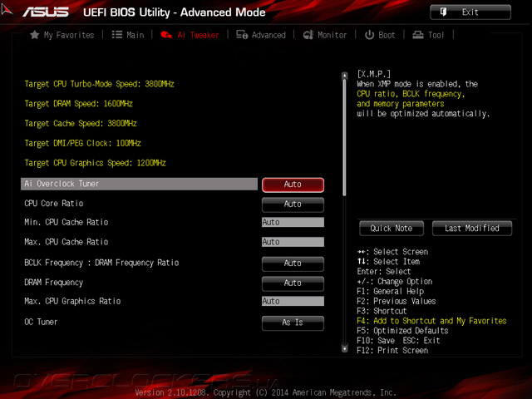This screenshot has height=399, width=532.
Task: Click the Monitor tab's gauge icon
Action: point(308,35)
